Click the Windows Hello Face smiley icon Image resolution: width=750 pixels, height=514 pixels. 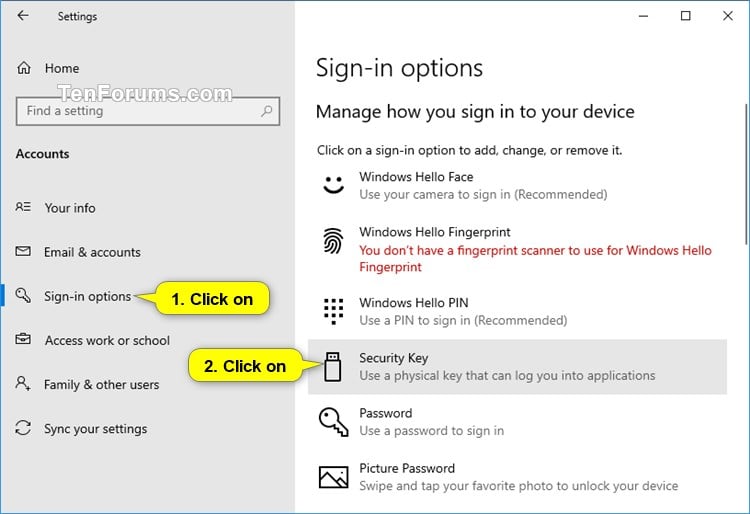[x=333, y=185]
